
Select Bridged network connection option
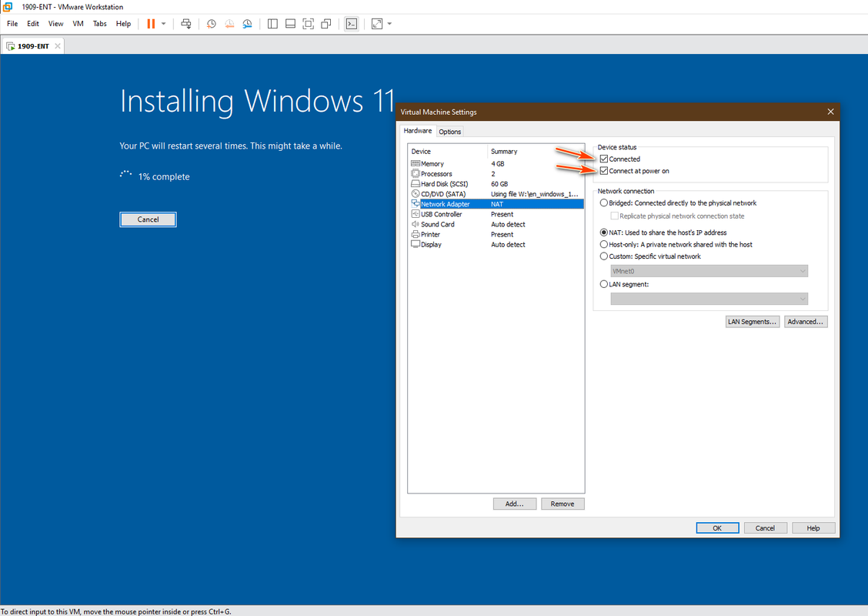pyautogui.click(x=604, y=203)
